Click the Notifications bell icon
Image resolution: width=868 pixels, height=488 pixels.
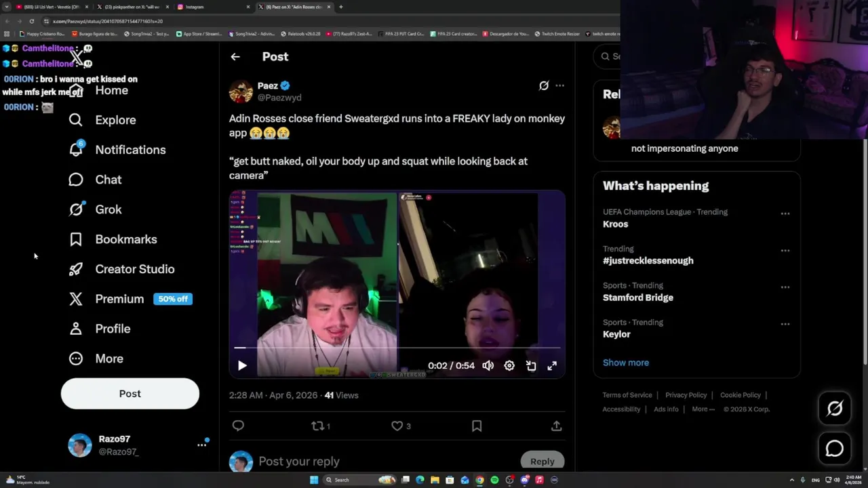pyautogui.click(x=76, y=150)
